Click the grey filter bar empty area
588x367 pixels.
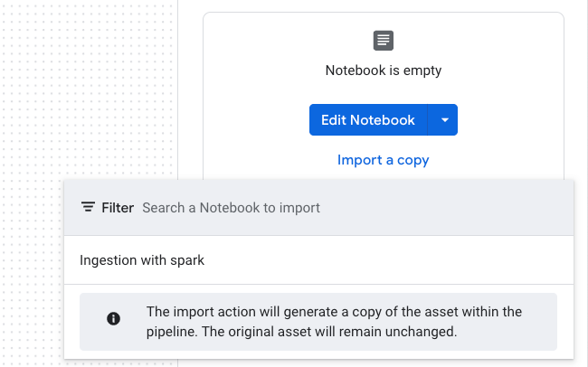point(452,208)
